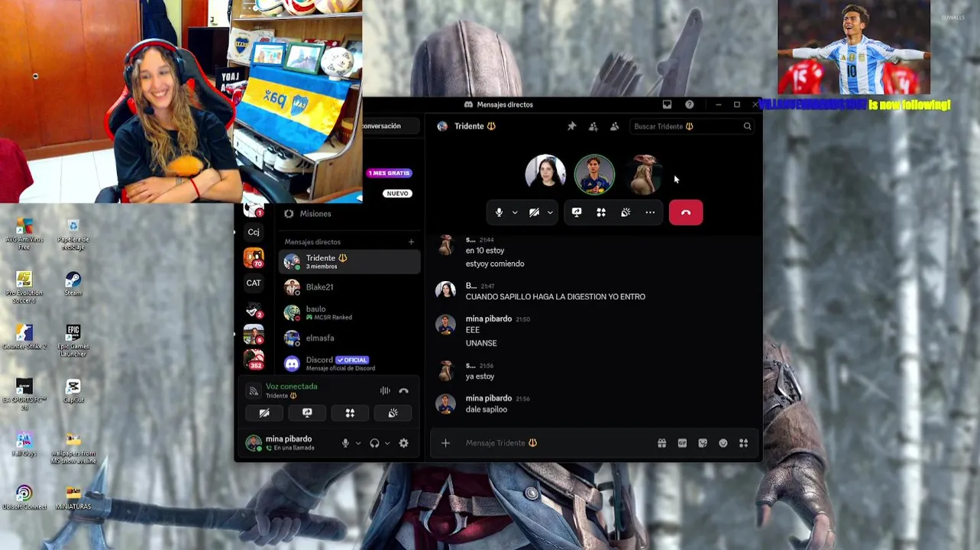
Task: Open Misiones in Discord sidebar
Action: pos(315,214)
